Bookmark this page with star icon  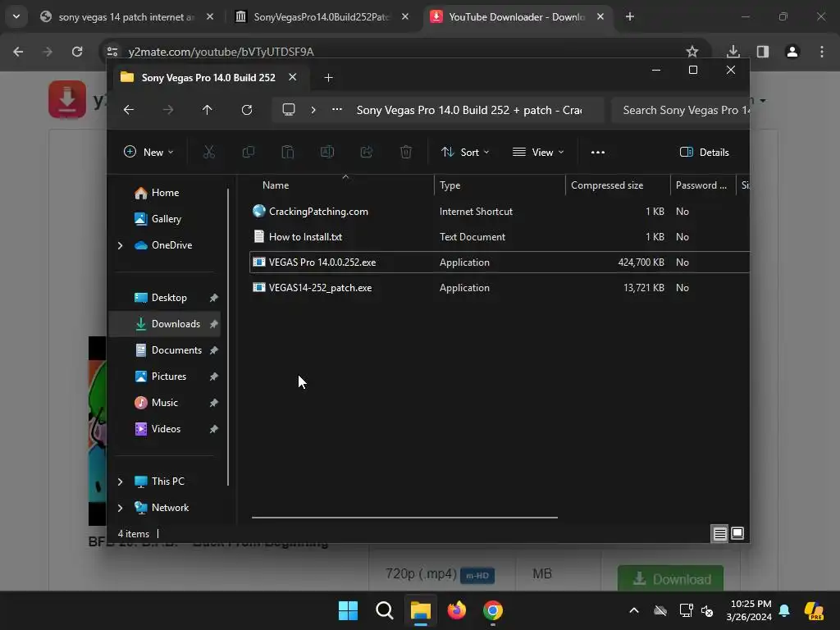point(692,52)
